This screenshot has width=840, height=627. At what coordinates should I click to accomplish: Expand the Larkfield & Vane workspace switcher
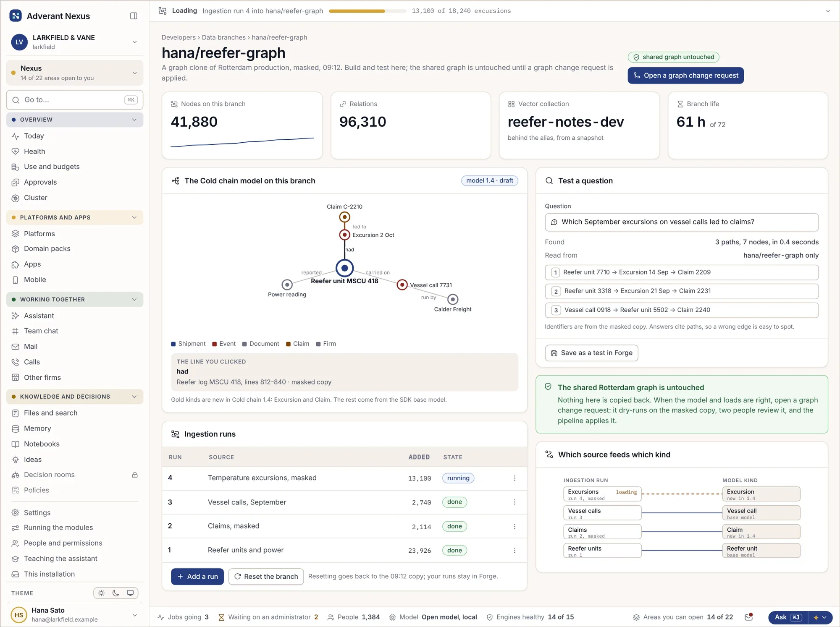tap(134, 42)
